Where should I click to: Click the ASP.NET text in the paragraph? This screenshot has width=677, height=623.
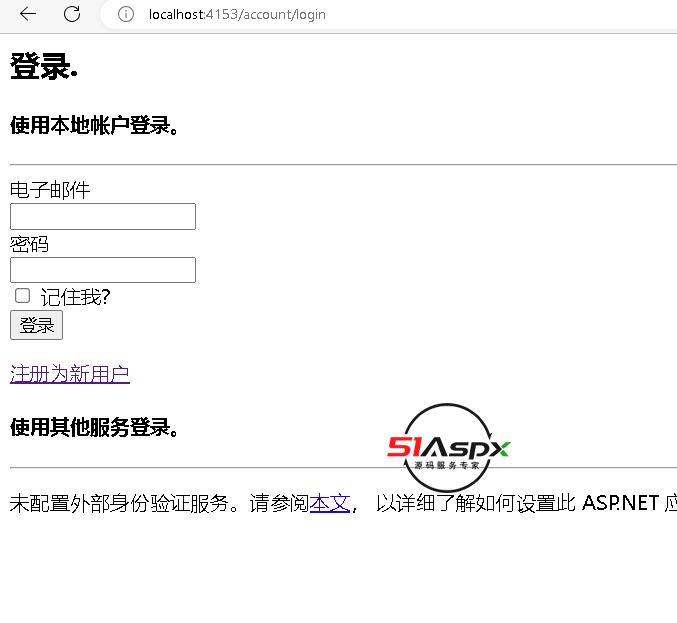click(620, 503)
